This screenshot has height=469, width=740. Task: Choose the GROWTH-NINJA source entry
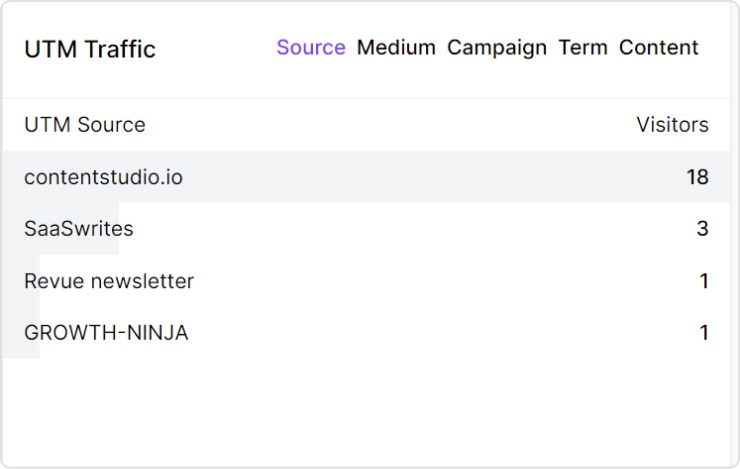(106, 333)
